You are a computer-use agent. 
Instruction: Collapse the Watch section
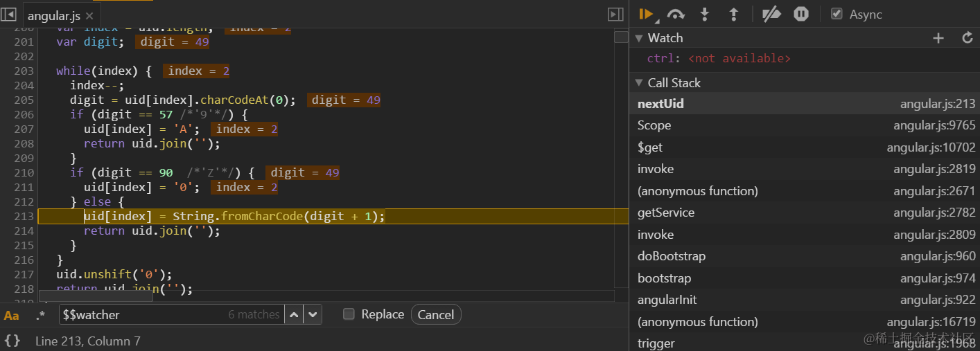point(638,38)
